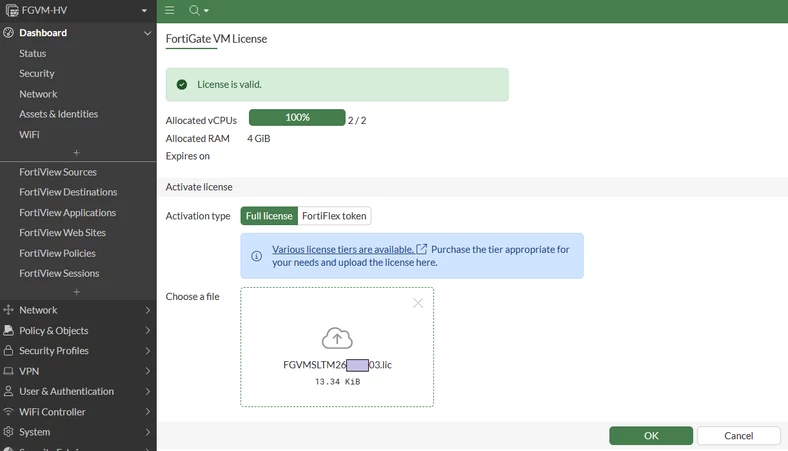788x451 pixels.
Task: Click the Policy & Objects icon
Action: tap(9, 330)
